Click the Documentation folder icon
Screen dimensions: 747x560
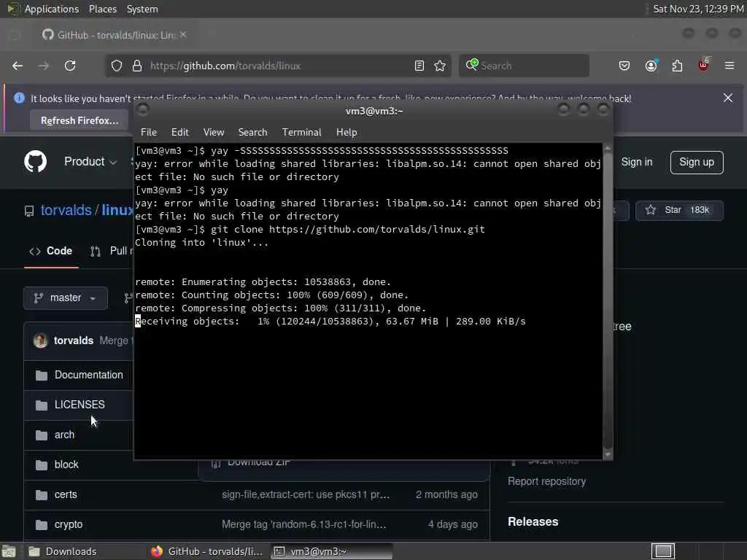42,376
